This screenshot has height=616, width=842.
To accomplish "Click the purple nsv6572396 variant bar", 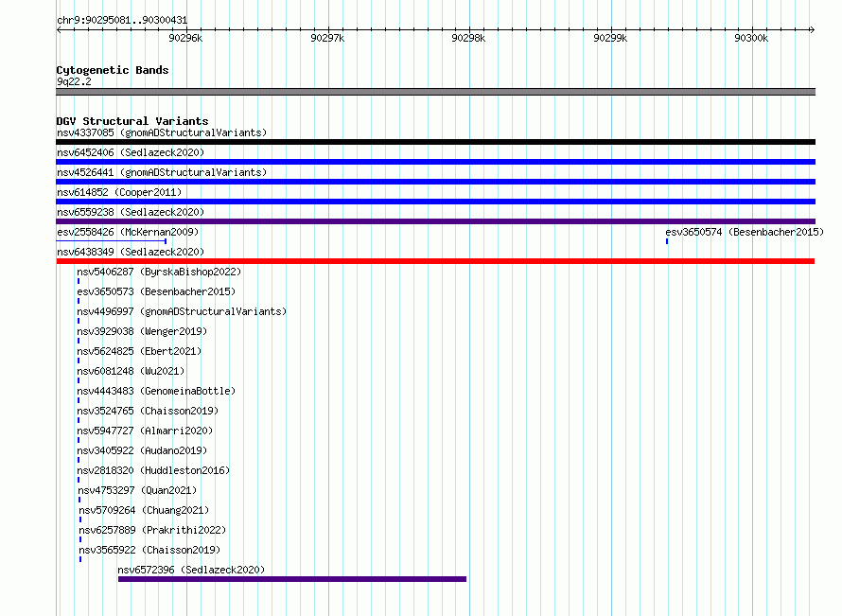I will [292, 579].
